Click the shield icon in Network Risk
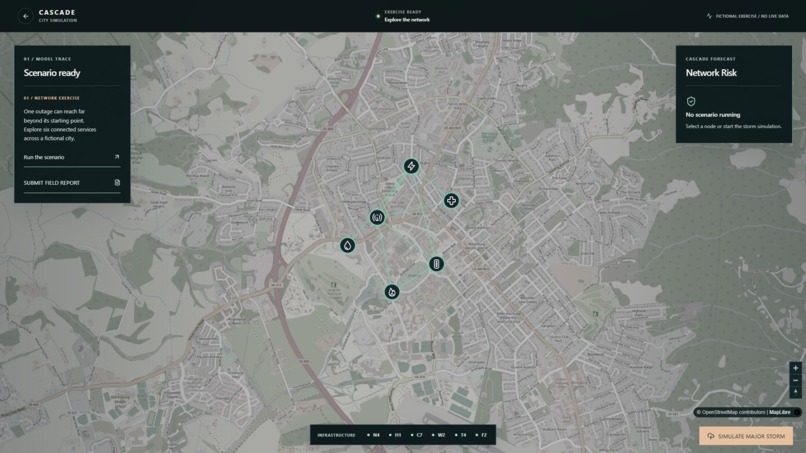The width and height of the screenshot is (806, 453). pos(691,101)
